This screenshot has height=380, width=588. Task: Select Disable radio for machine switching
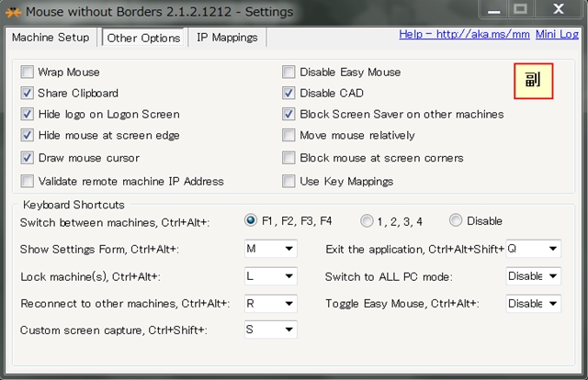click(x=456, y=220)
